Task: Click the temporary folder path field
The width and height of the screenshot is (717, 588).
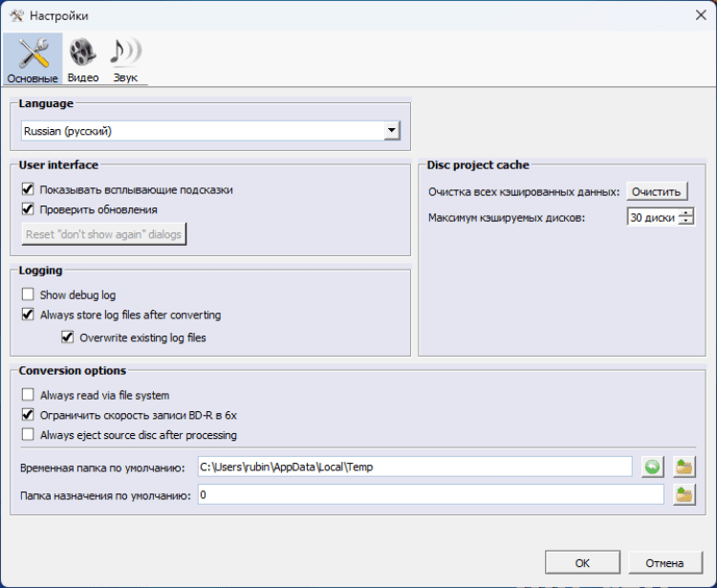Action: [x=415, y=467]
